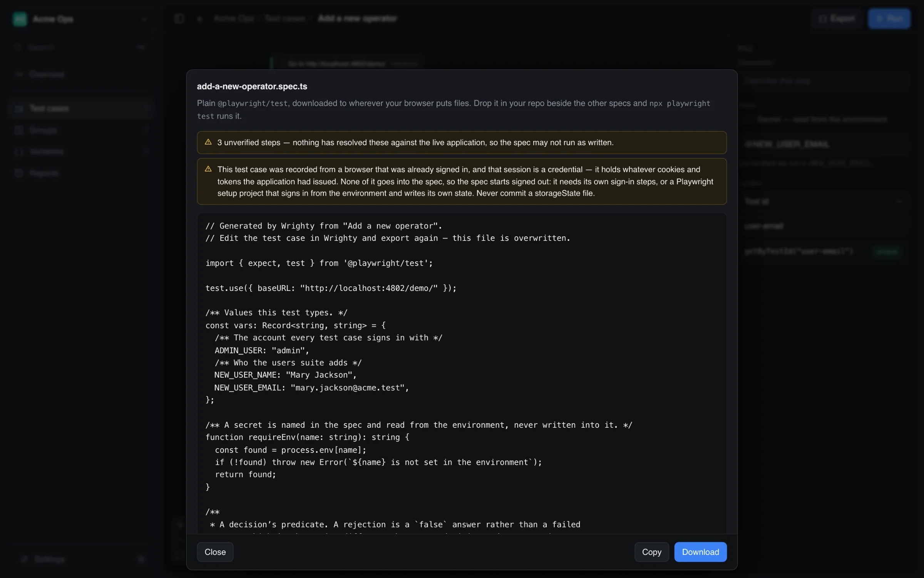Open the Acme Ops workspace switcher in the sidebar

pyautogui.click(x=80, y=19)
